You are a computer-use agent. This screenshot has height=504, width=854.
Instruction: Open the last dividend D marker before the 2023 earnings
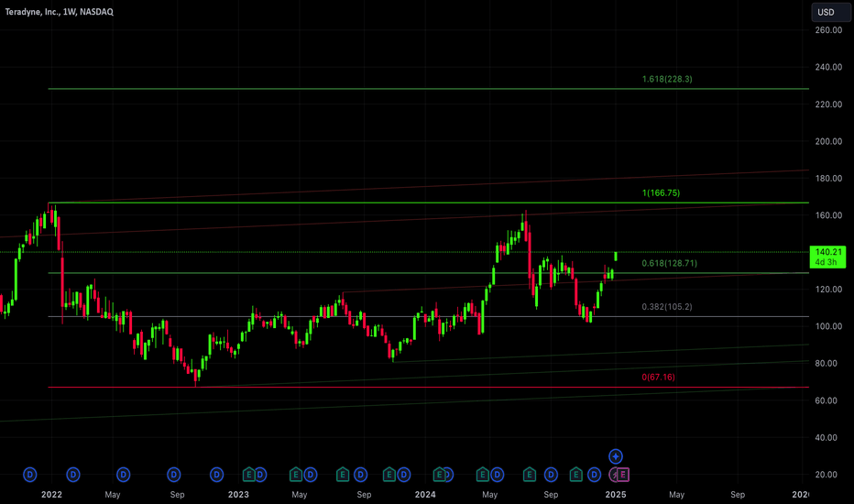tap(217, 475)
